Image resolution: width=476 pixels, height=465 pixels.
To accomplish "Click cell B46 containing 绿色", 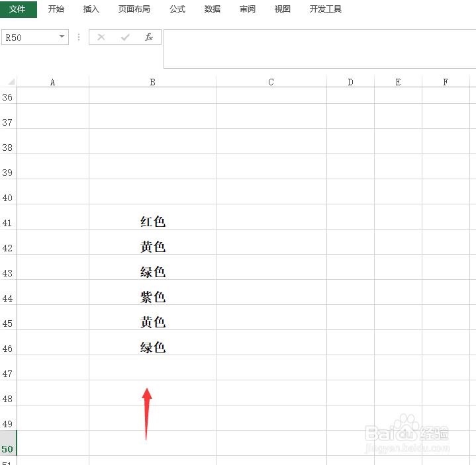I will pos(153,343).
